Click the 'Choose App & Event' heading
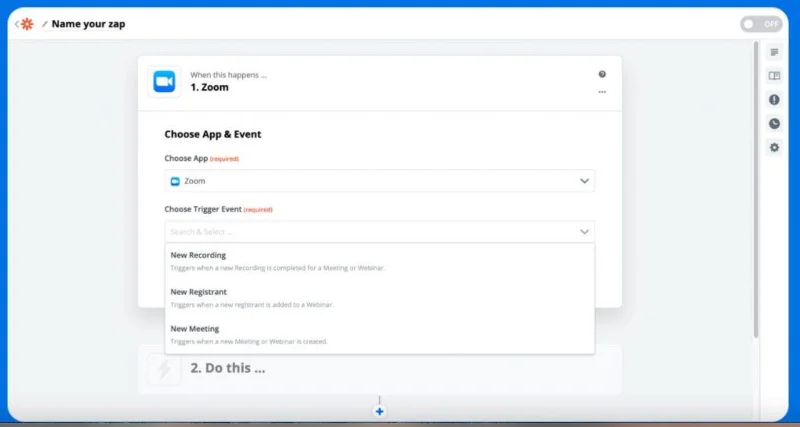Screen dimensions: 800x427 (x=213, y=134)
